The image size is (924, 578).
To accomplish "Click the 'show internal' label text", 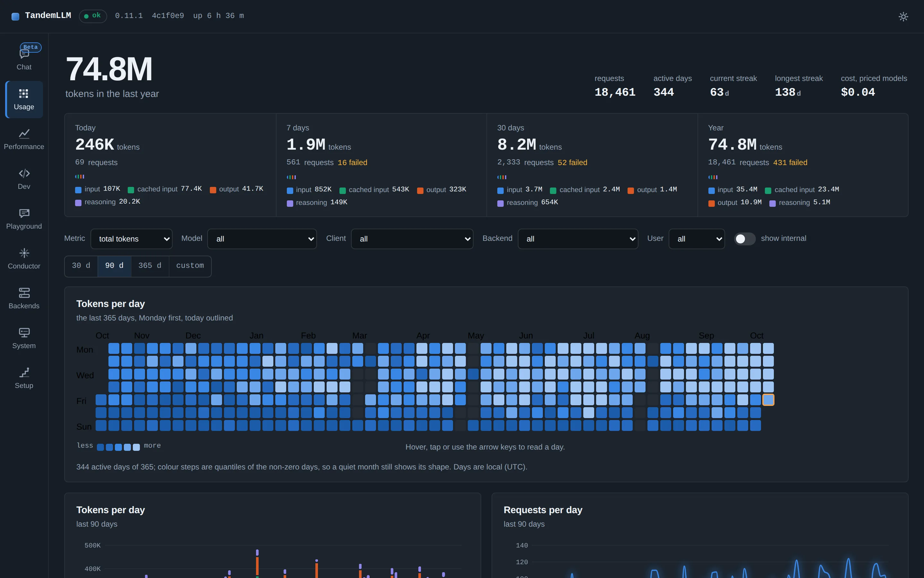I will point(783,239).
